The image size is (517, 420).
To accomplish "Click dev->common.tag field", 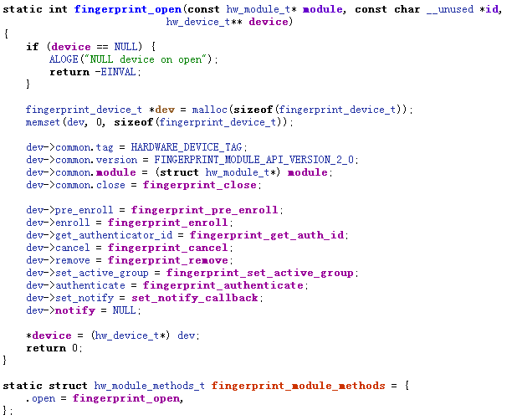I will click(69, 147).
